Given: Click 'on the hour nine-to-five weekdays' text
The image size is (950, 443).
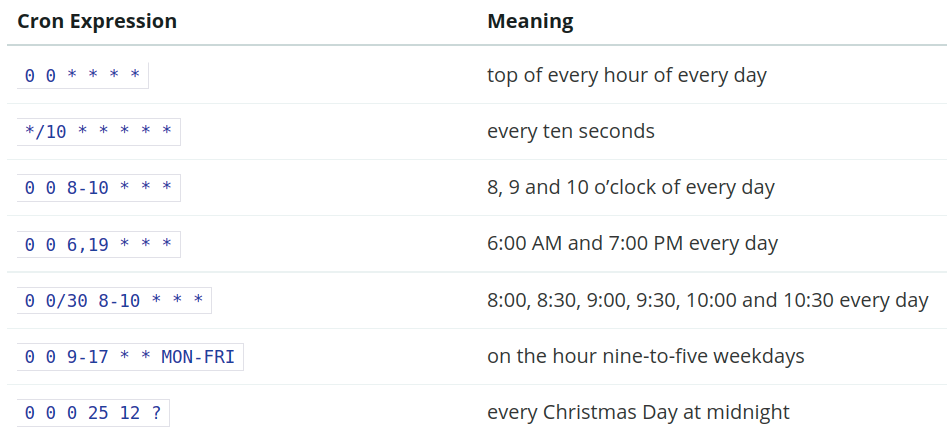Looking at the screenshot, I should coord(646,356).
